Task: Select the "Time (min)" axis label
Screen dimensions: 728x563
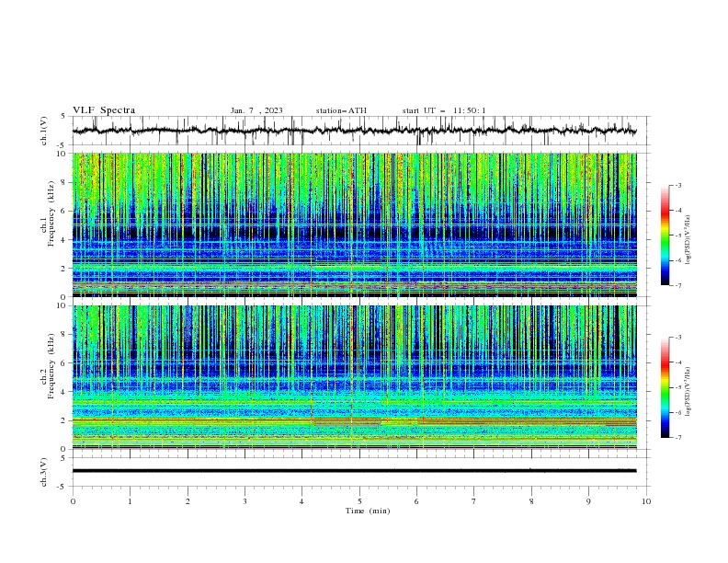Action: point(368,511)
